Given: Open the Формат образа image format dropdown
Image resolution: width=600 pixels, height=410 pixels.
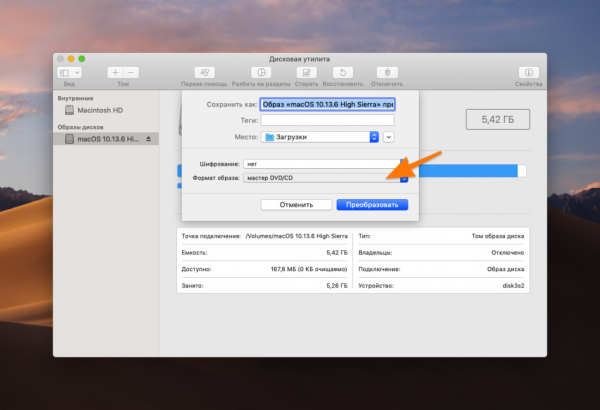Looking at the screenshot, I should [325, 178].
